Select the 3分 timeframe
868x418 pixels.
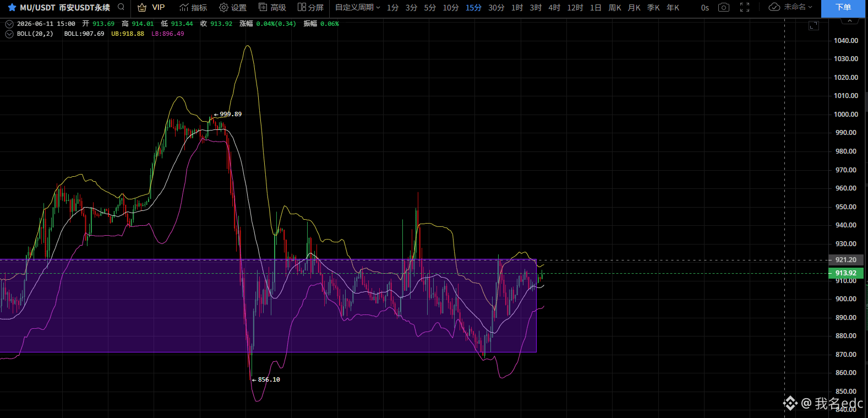(x=411, y=8)
